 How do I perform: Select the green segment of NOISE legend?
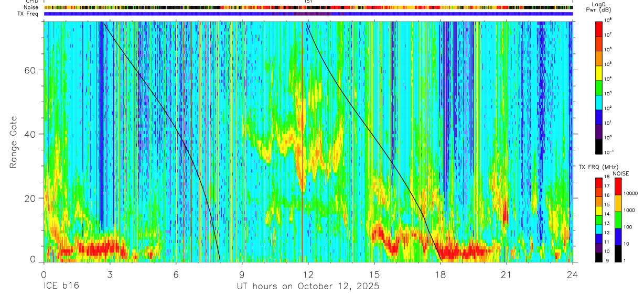(x=618, y=220)
